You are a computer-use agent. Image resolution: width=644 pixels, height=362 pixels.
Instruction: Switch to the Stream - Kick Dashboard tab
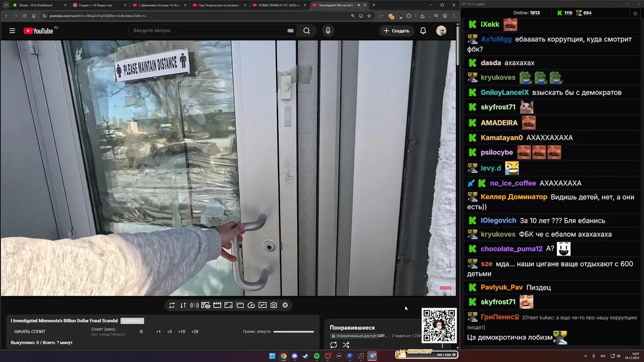pos(39,5)
